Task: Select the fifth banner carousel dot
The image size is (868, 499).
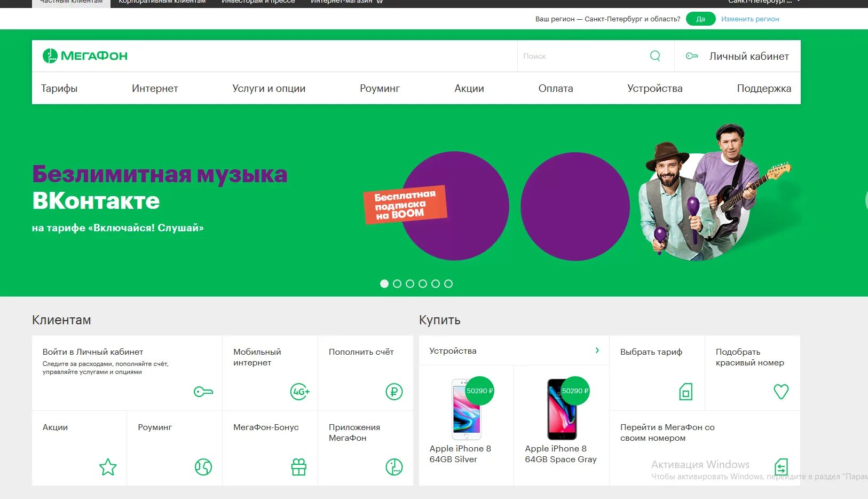Action: point(436,284)
